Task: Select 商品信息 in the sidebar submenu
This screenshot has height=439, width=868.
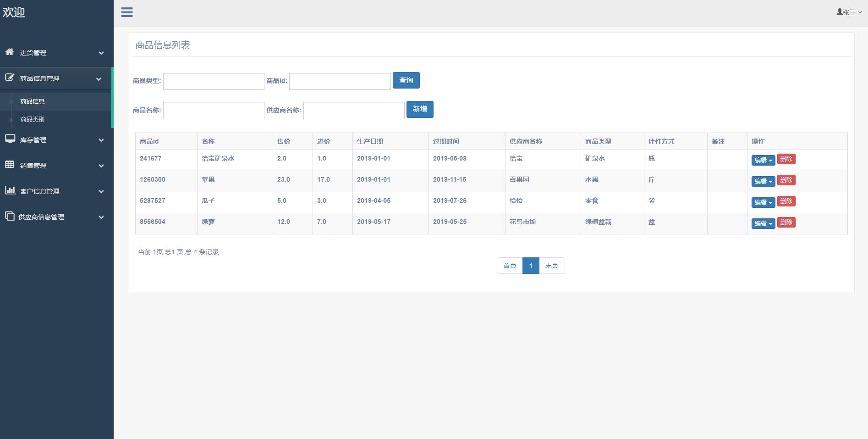Action: (x=32, y=101)
